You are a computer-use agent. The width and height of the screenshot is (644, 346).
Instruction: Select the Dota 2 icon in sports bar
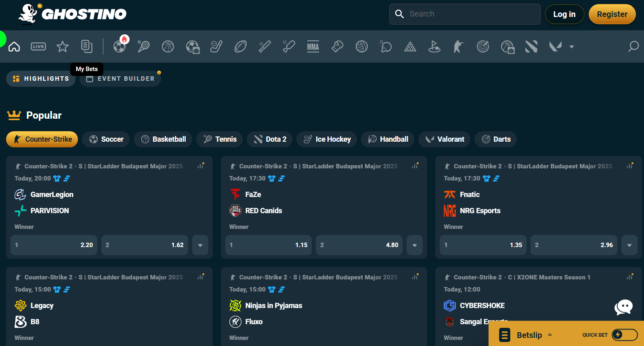tap(531, 47)
